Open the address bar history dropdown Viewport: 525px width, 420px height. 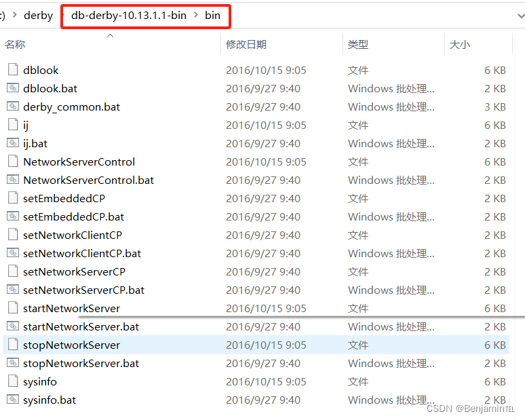pos(521,16)
